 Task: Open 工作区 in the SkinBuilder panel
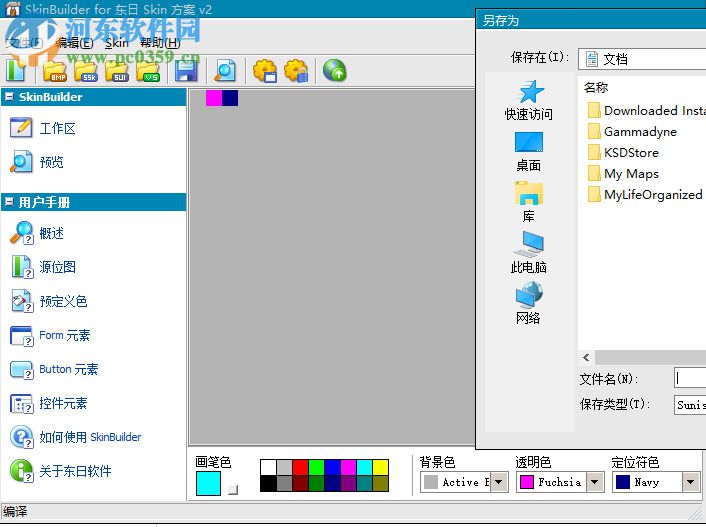point(43,128)
